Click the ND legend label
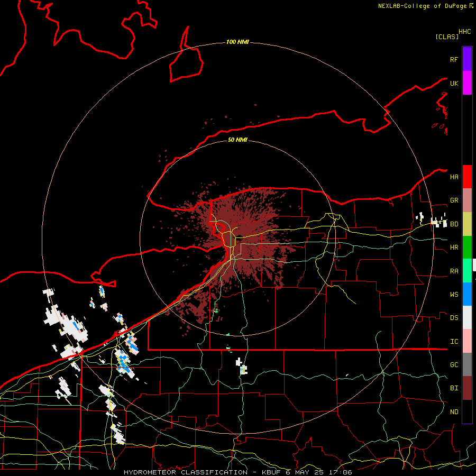The image size is (476, 476). 454,412
